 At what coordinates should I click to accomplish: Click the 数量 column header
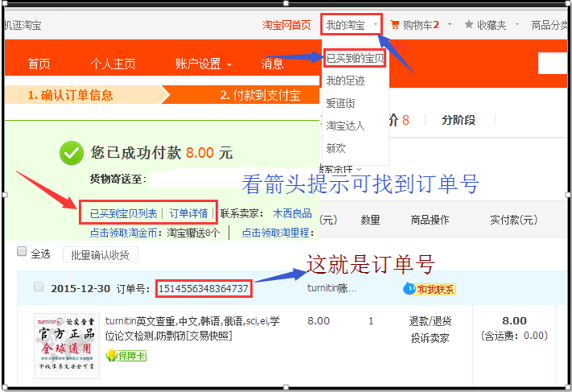pos(371,220)
